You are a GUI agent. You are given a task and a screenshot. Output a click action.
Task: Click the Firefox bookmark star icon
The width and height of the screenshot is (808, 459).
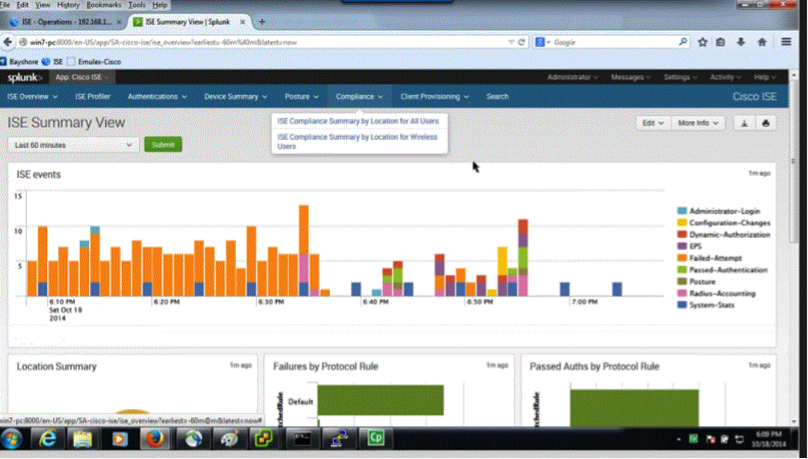(703, 42)
